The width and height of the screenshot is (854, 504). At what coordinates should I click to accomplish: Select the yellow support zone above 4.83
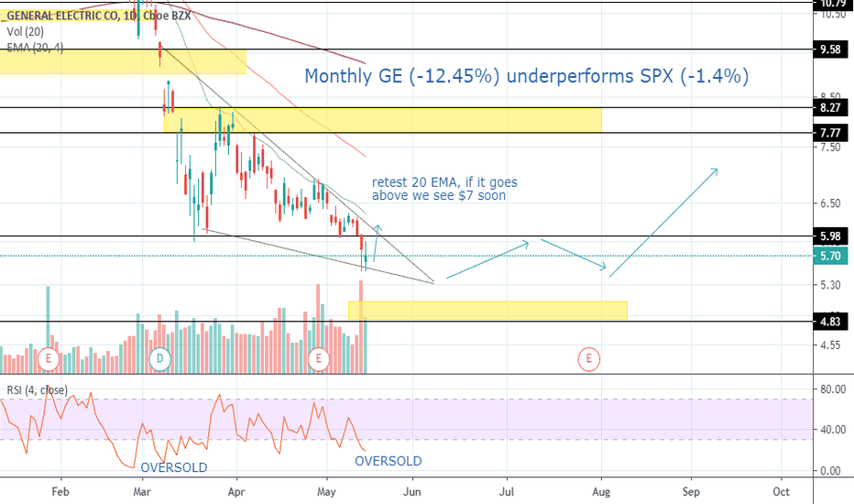[x=488, y=311]
